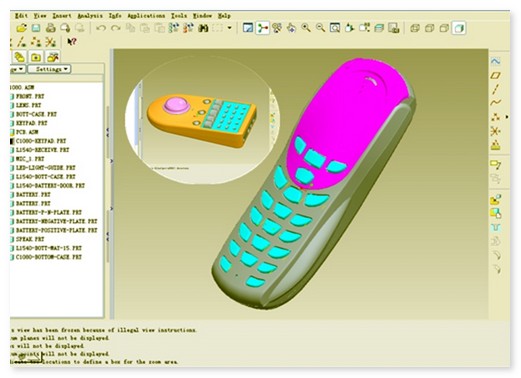Regenerate the model
Viewport: 521px width, 378px height.
click(x=174, y=28)
